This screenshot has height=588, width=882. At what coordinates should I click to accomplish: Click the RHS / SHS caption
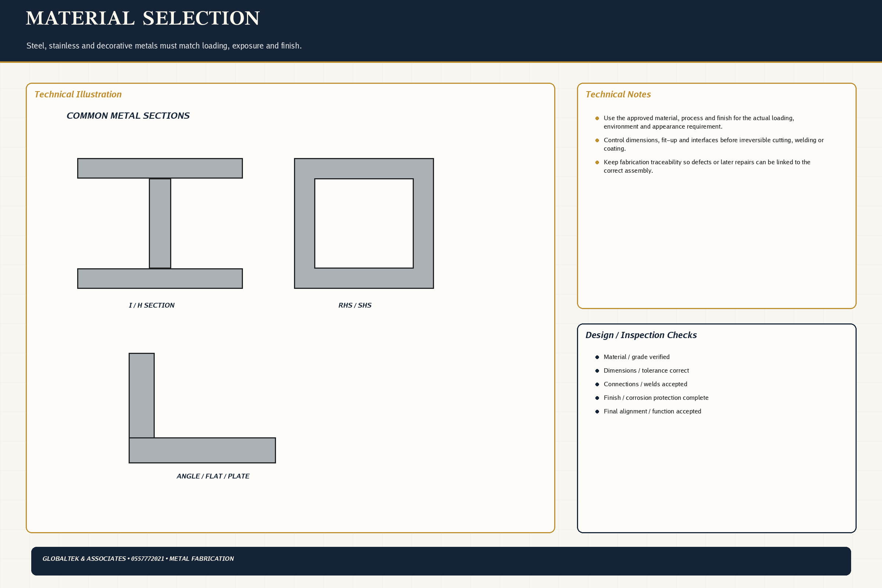click(x=355, y=305)
